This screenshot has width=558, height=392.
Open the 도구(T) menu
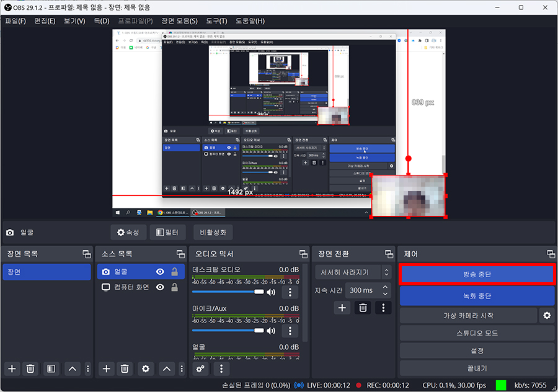point(216,21)
